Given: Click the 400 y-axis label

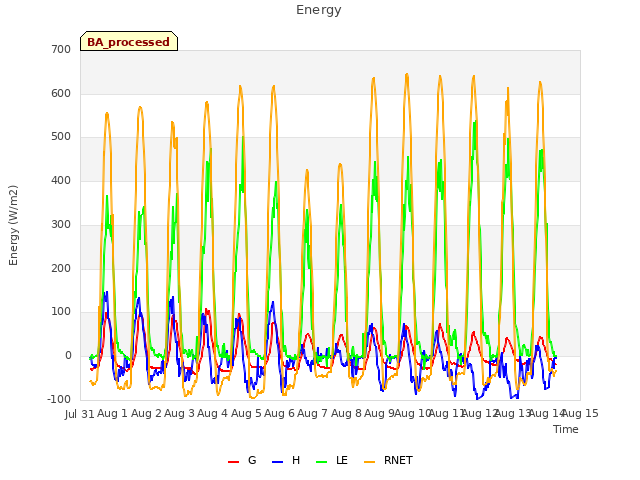Looking at the screenshot, I should 61,180.
